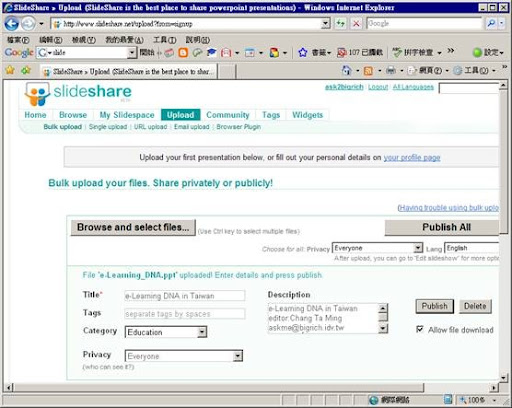This screenshot has width=512, height=408.
Task: Click the IE Home icon
Action: pos(347,70)
